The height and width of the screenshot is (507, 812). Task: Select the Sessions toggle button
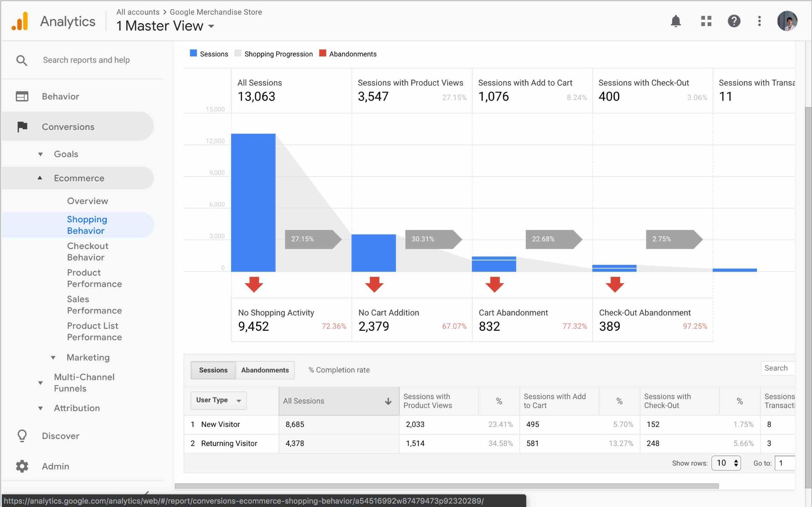click(213, 370)
